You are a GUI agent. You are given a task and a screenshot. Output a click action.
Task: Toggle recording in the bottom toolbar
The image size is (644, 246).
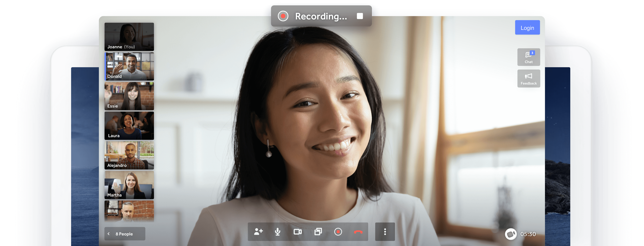(338, 232)
